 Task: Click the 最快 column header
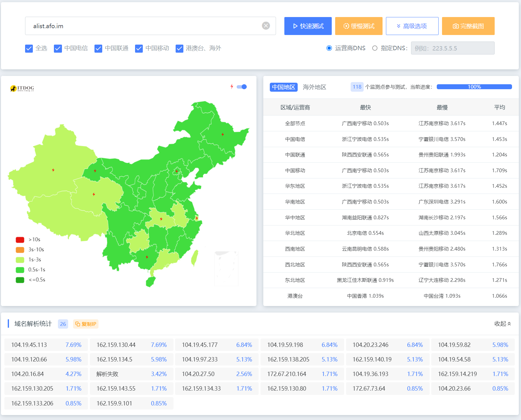(365, 107)
